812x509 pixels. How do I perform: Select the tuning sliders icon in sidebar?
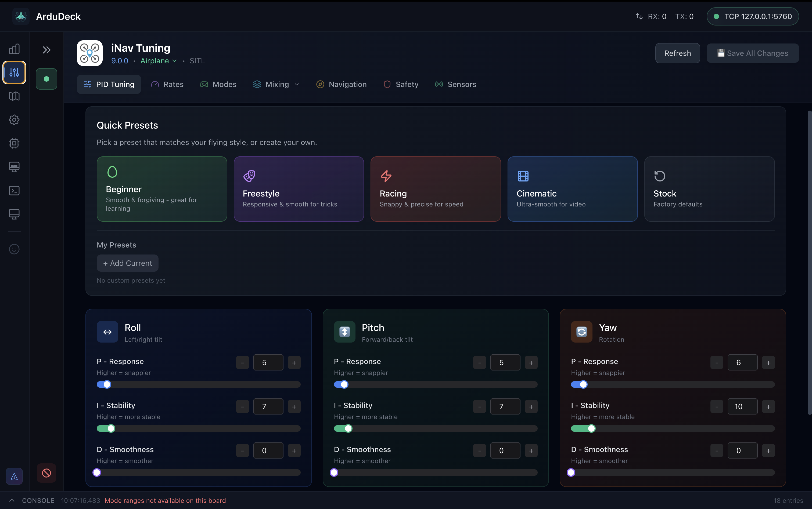14,72
